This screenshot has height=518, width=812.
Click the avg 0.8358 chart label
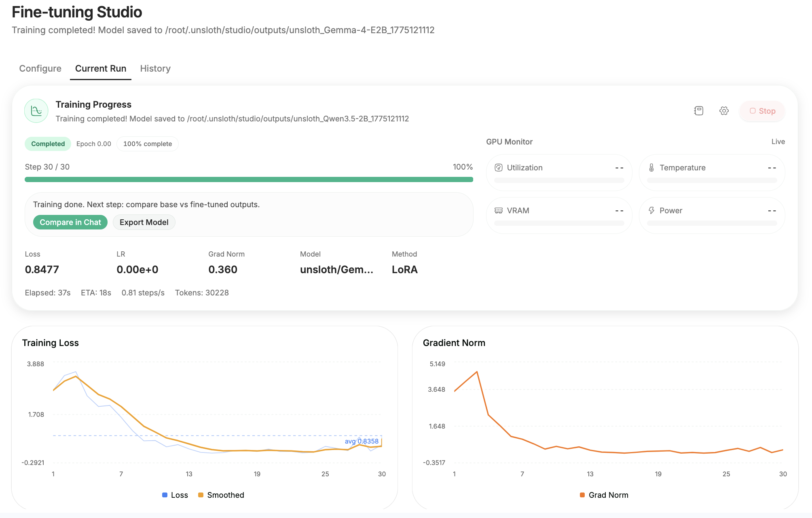pyautogui.click(x=362, y=441)
